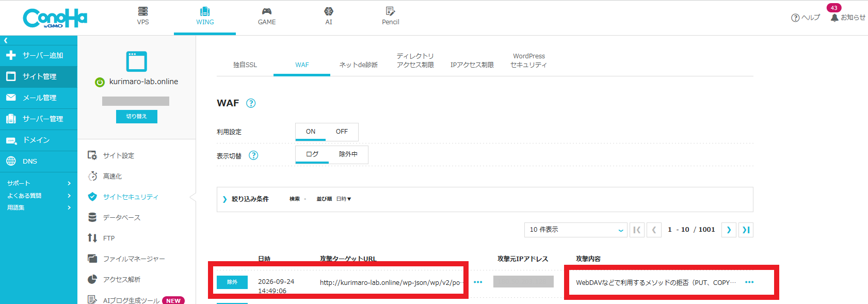Go to the next page of logs
This screenshot has width=868, height=304.
[729, 230]
